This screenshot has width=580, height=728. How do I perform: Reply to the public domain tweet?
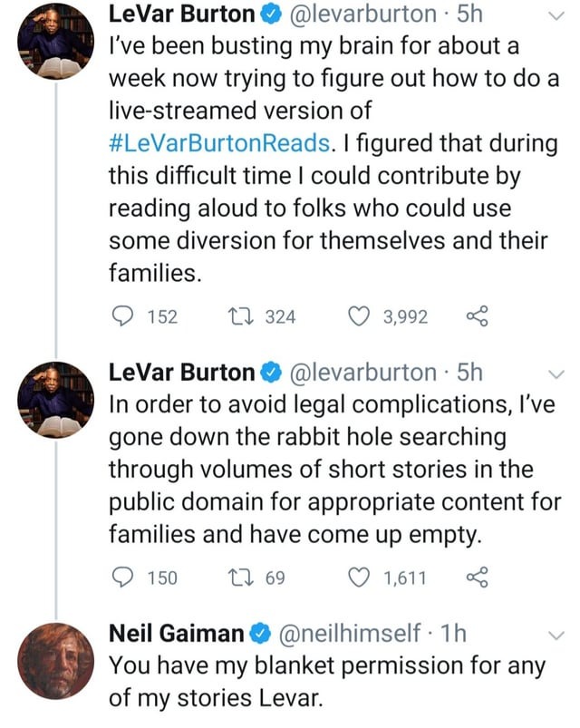(x=121, y=578)
